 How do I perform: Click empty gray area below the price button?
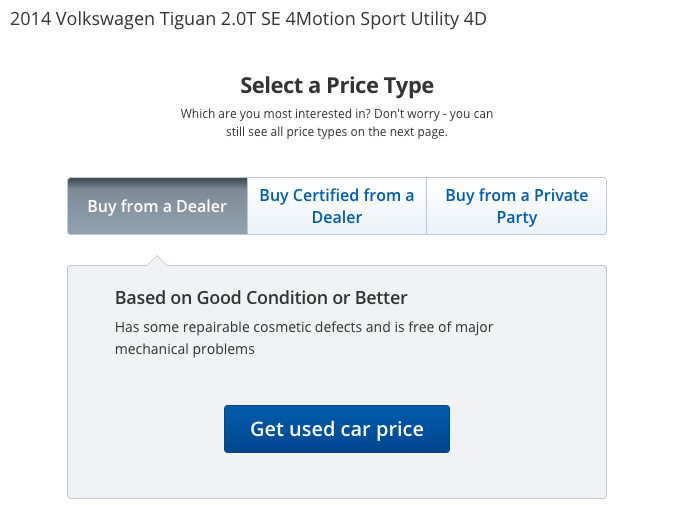point(337,476)
